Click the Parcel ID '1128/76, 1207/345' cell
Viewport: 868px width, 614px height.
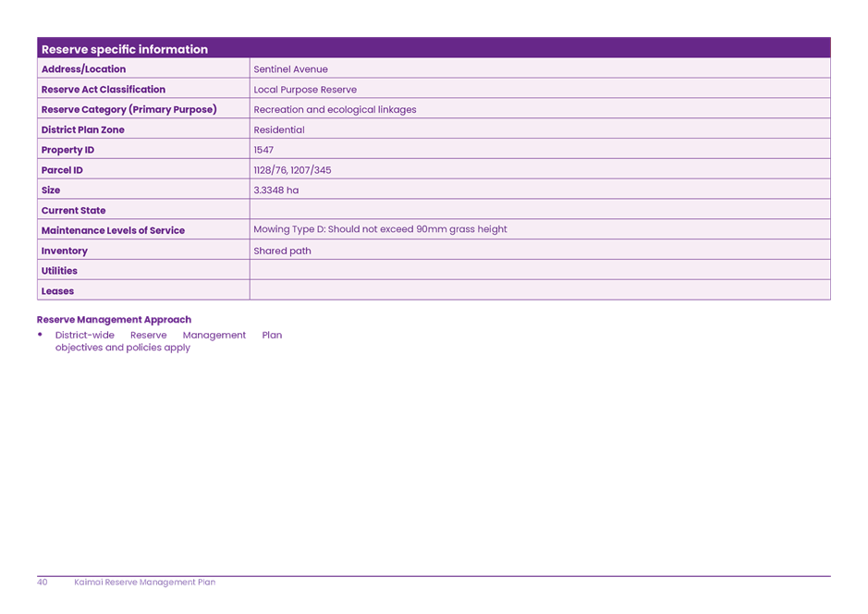[293, 170]
